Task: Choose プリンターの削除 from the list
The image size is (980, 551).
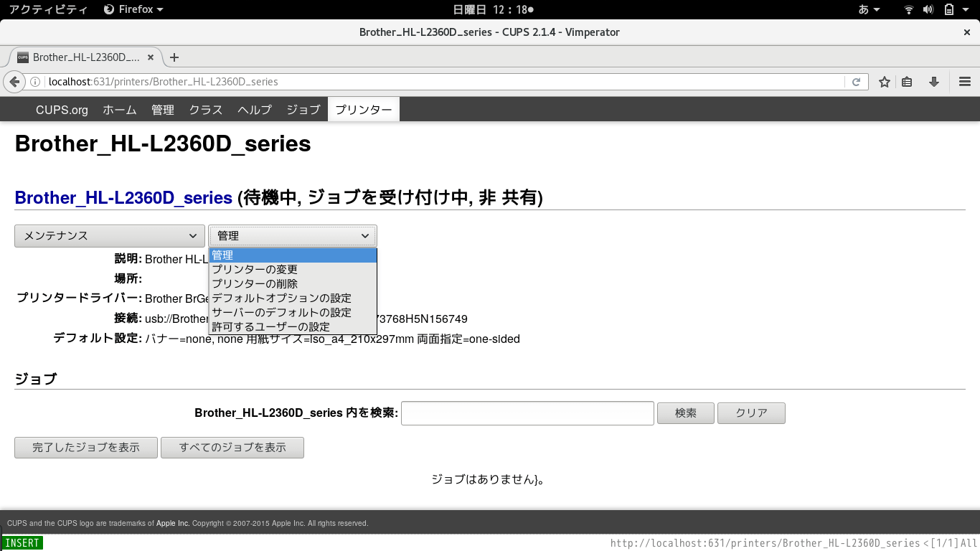Action: point(293,284)
